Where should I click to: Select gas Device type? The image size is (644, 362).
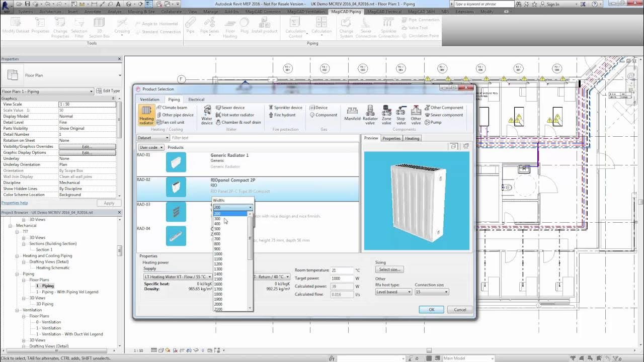[x=318, y=108]
